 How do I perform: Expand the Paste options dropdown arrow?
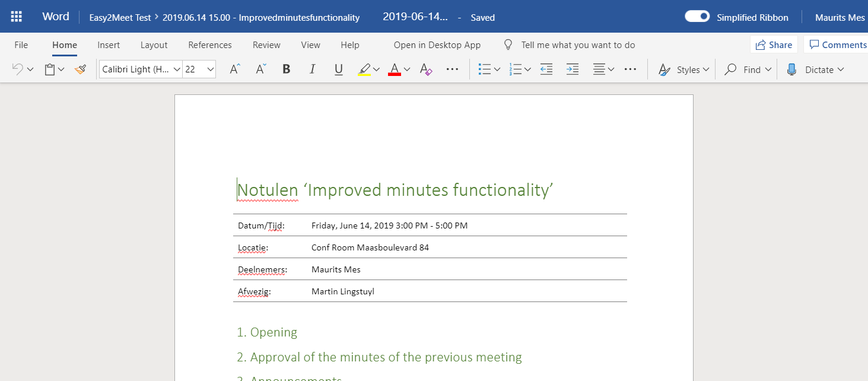click(61, 69)
